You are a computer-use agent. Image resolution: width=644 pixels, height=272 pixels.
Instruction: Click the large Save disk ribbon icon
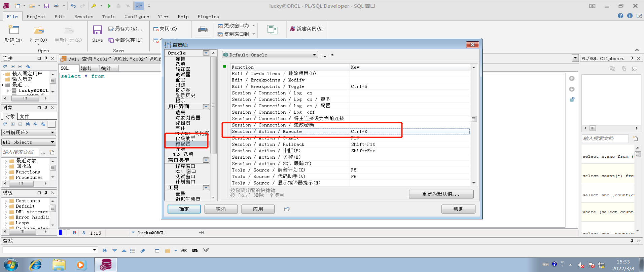[98, 30]
